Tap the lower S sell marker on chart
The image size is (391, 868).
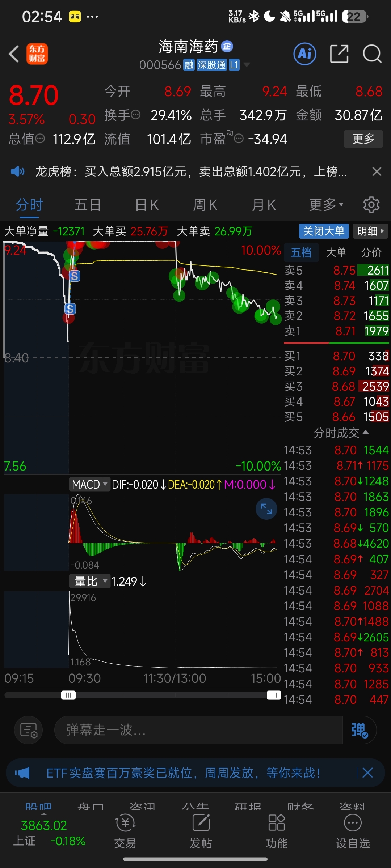click(70, 309)
